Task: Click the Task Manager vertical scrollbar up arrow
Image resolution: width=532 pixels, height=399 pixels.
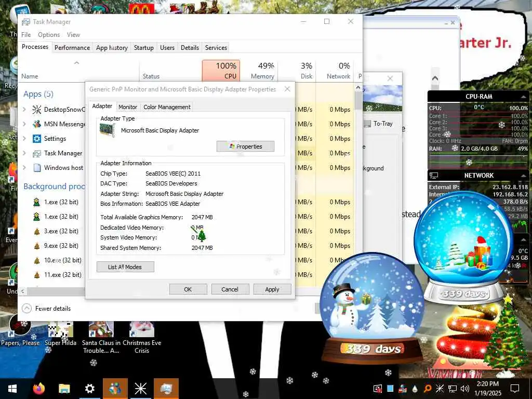Action: point(358,87)
